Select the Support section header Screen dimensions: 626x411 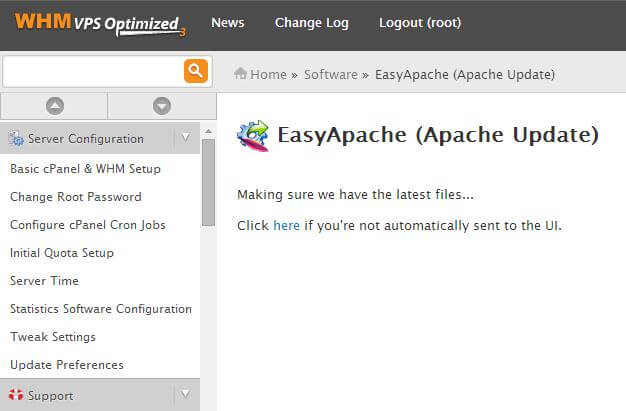[100, 395]
